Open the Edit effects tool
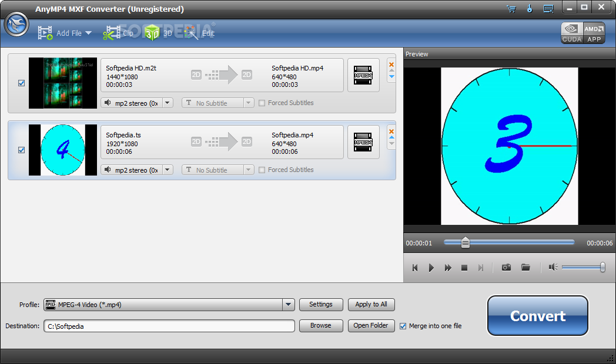Screen dimensions: 616x364 pos(199,33)
